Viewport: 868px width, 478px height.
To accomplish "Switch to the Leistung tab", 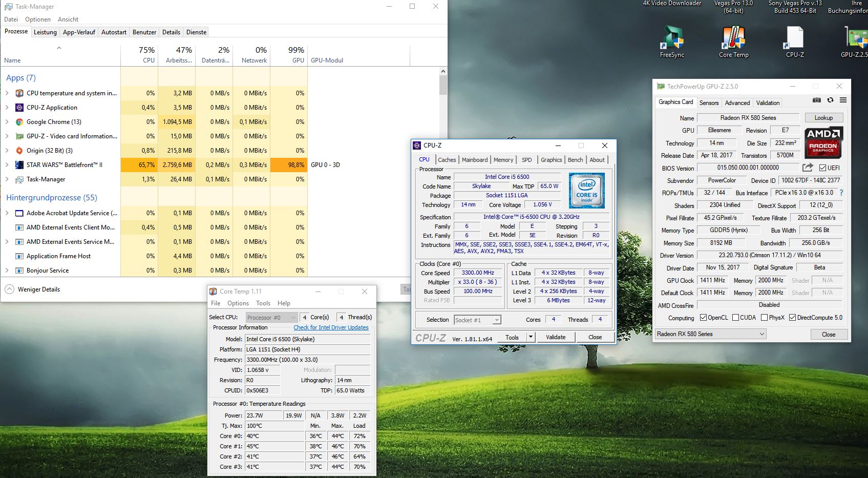I will (x=45, y=32).
